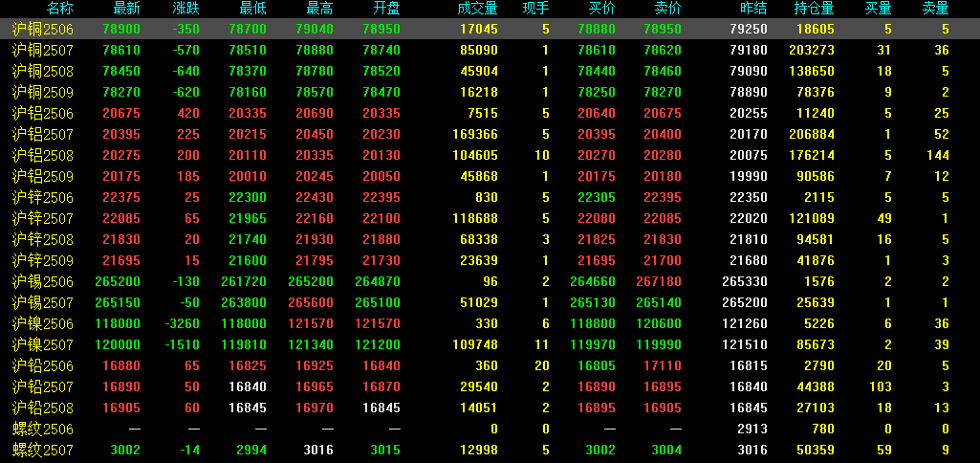Screen dimensions: 980x463
Task: Sort by the 最新 column header
Action: pos(127,9)
